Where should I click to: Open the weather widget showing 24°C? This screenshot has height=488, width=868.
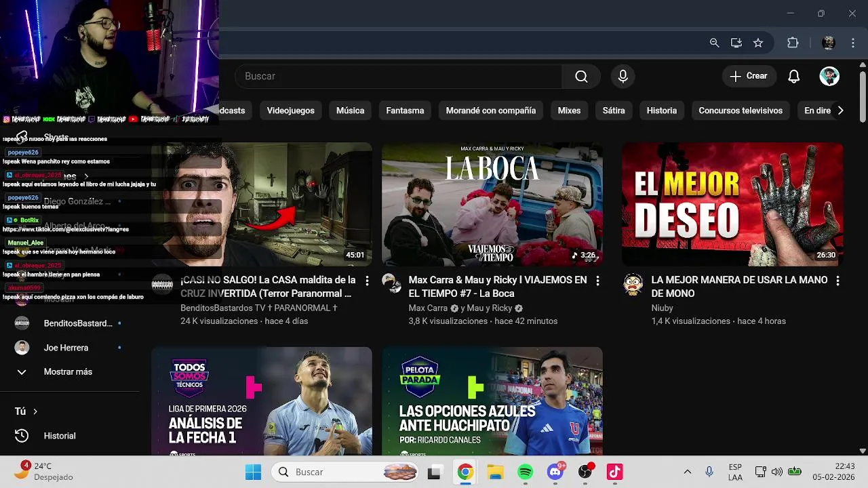pyautogui.click(x=45, y=472)
